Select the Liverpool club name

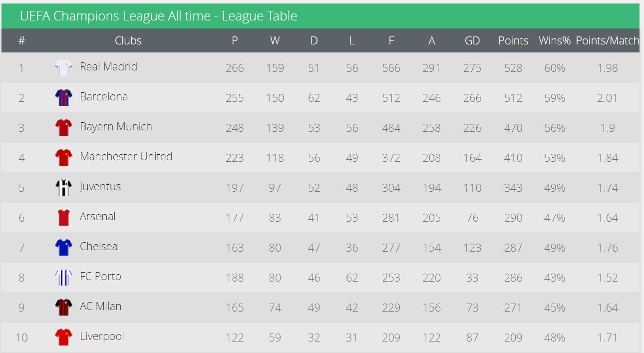click(x=102, y=337)
